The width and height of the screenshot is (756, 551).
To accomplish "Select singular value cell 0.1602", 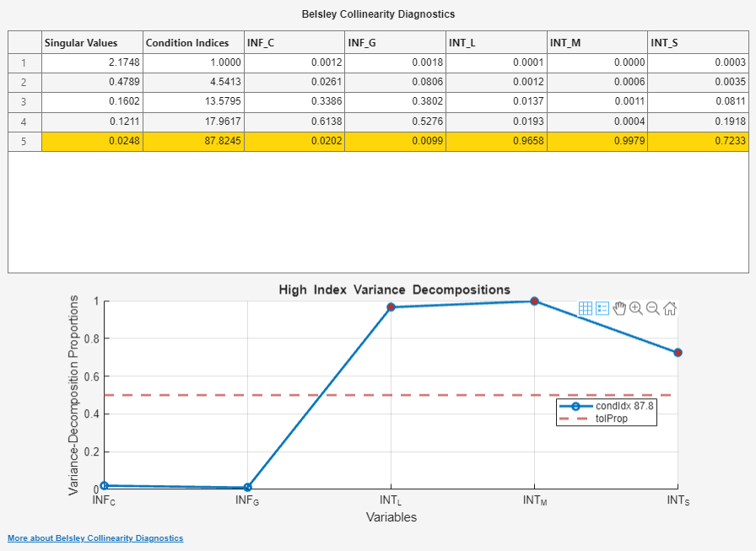I will [x=93, y=102].
